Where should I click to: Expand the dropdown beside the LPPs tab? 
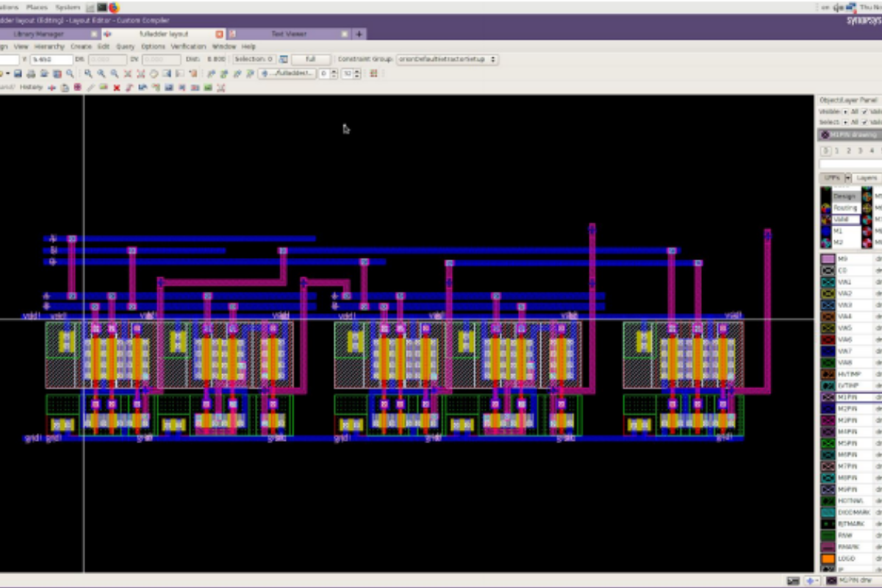point(848,177)
